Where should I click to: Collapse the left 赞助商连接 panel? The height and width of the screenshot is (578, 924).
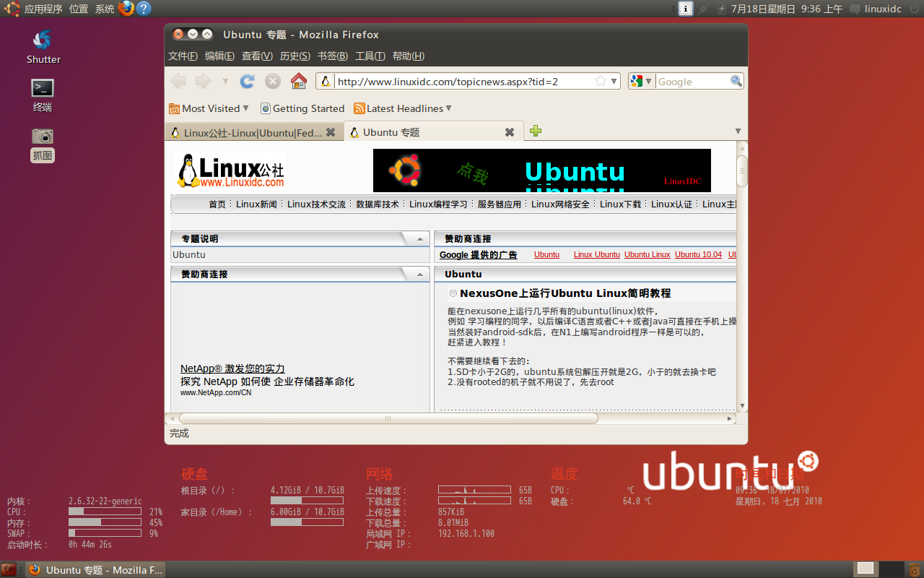420,275
